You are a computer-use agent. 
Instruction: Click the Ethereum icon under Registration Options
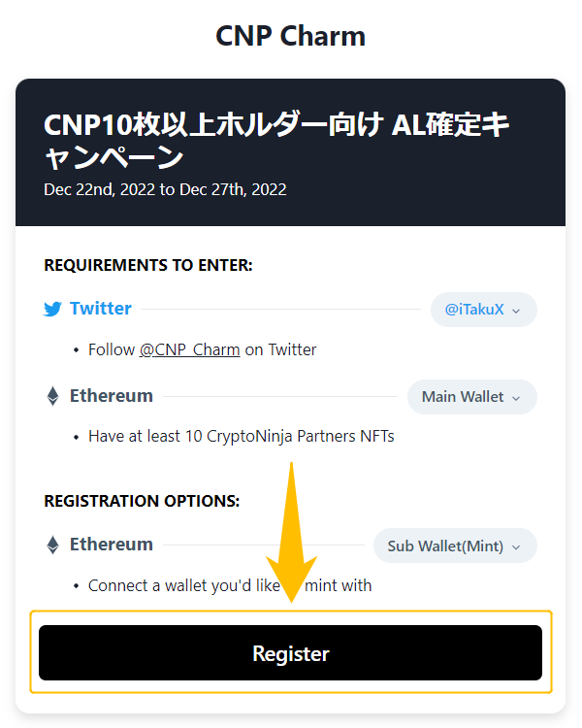click(53, 546)
